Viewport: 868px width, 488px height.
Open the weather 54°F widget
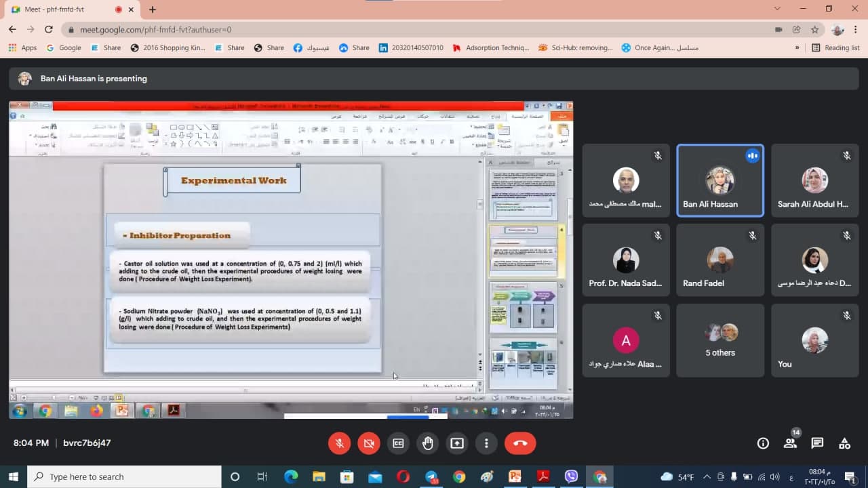pos(677,476)
